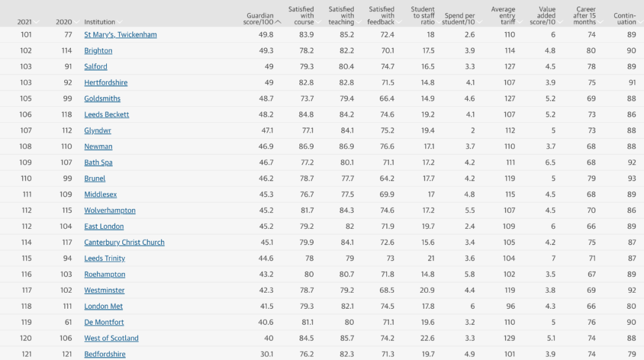Toggle Guardian score/100 sort arrow
The width and height of the screenshot is (644, 360).
pos(278,22)
